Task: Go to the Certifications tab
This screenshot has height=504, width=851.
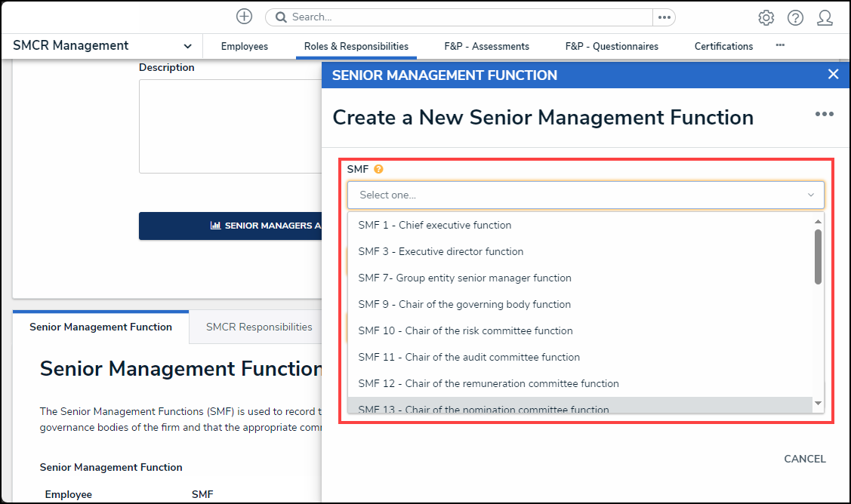Action: 723,46
